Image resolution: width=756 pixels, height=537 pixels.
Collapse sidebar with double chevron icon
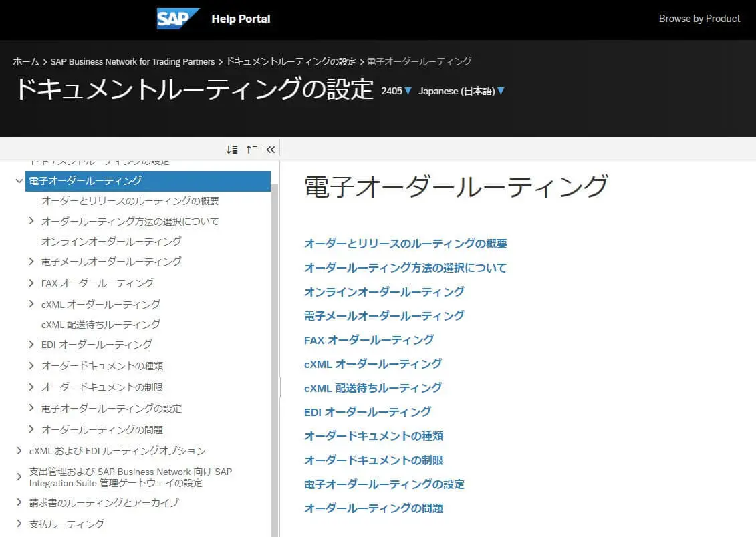(271, 150)
